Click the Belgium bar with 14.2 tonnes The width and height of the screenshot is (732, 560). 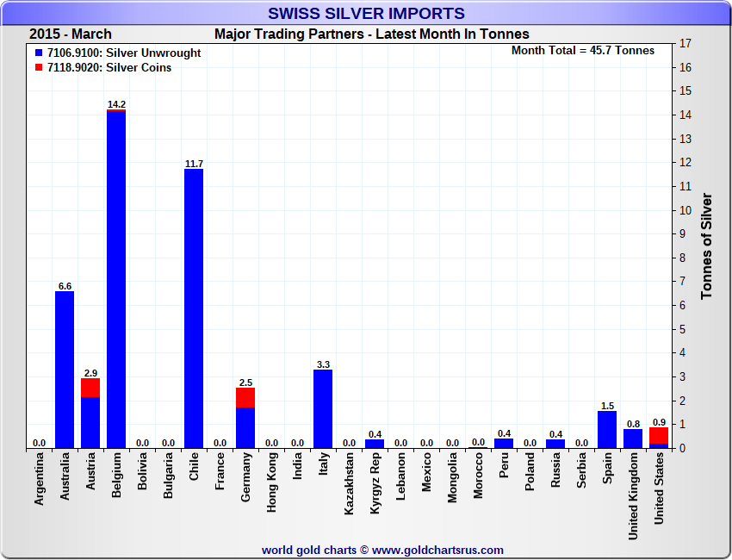tap(116, 280)
